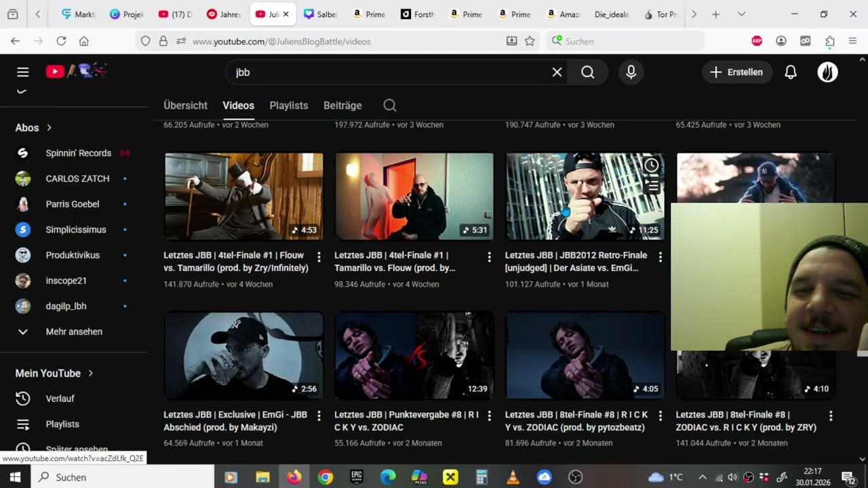Expand the Mein YouTube section chevron
The width and height of the screenshot is (868, 488).
tap(90, 373)
